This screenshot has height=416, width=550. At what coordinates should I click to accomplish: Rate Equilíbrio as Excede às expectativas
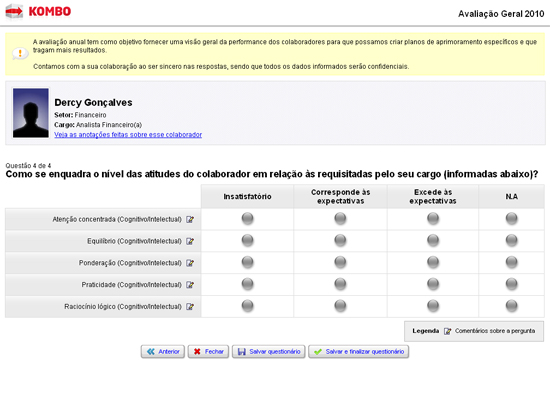pos(433,240)
